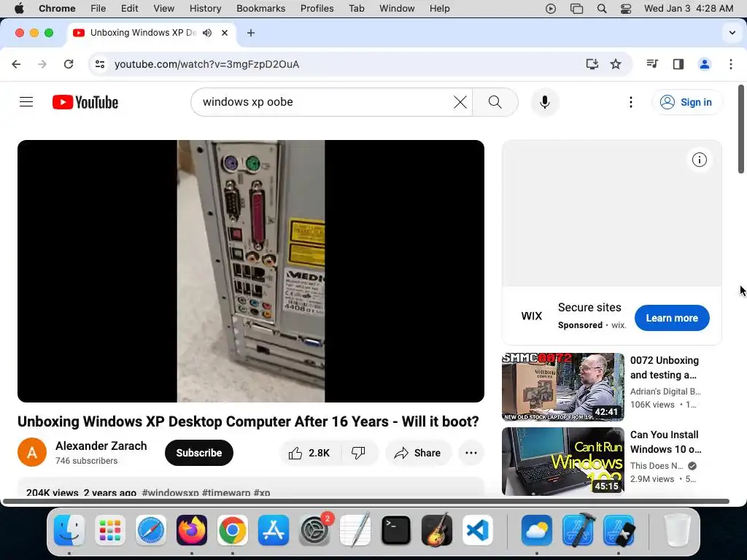The height and width of the screenshot is (560, 747).
Task: Click Learn more on Wix ad
Action: (672, 318)
